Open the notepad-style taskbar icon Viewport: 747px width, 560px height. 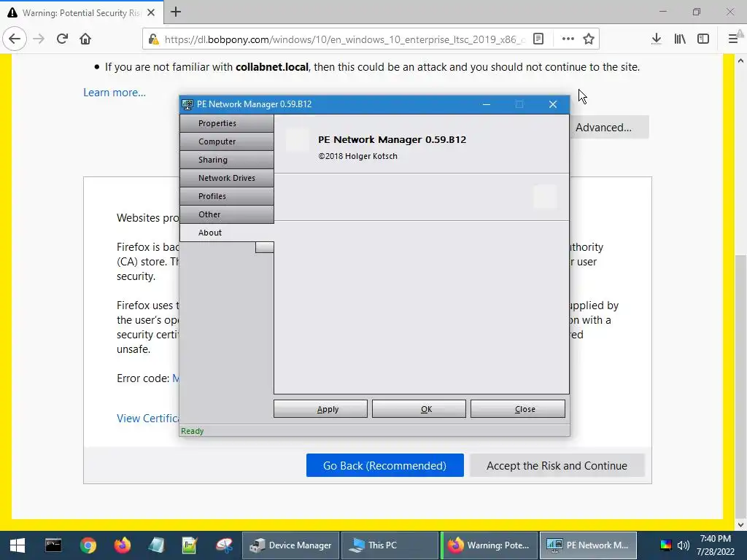pos(156,545)
